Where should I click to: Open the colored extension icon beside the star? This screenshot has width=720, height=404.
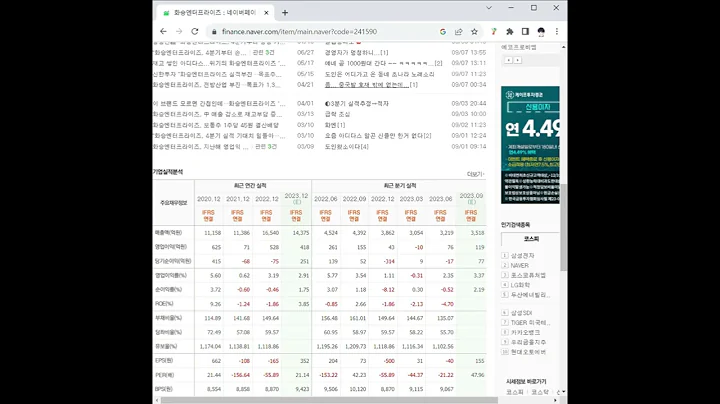tap(494, 32)
